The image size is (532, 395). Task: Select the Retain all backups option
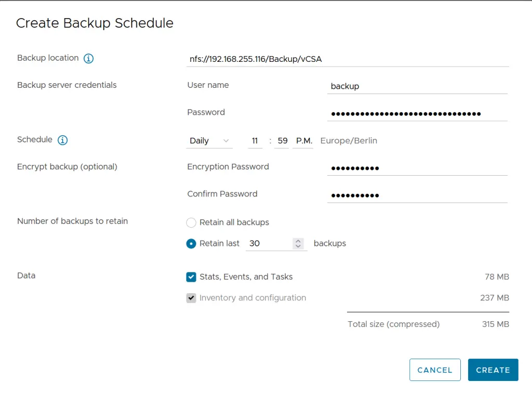pyautogui.click(x=191, y=222)
